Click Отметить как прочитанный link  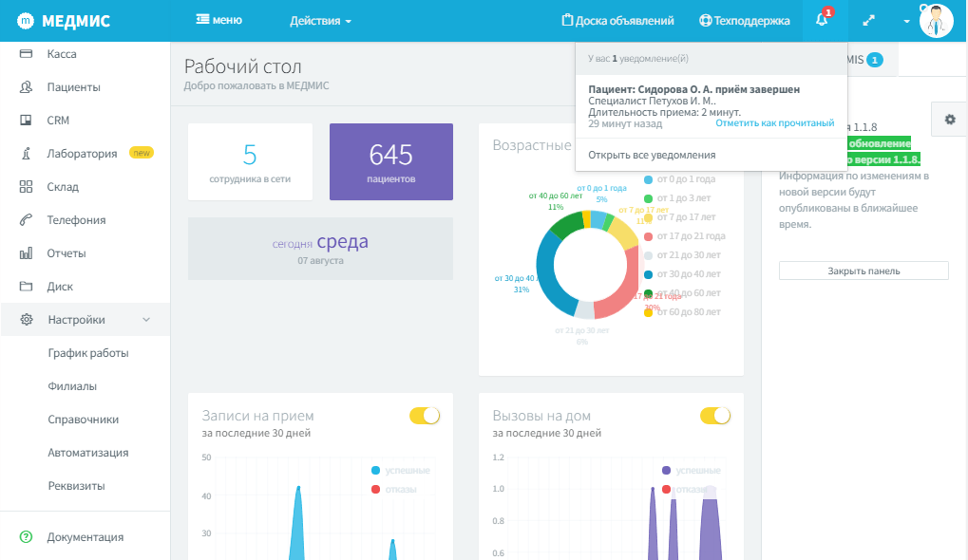click(x=775, y=122)
